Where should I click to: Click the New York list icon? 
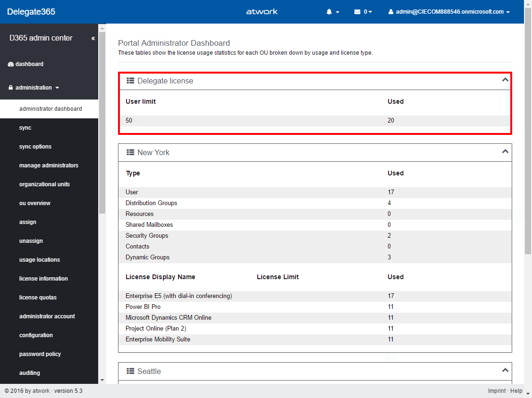131,152
